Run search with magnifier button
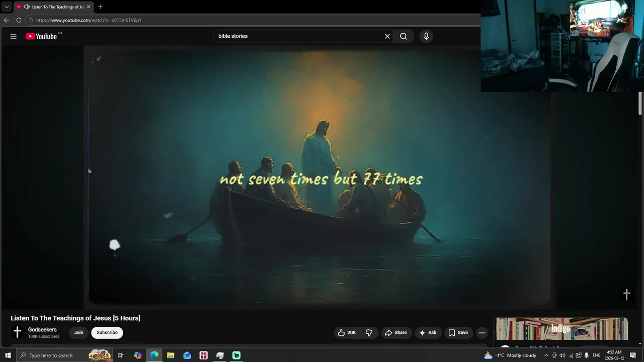This screenshot has width=644, height=362. point(404,36)
